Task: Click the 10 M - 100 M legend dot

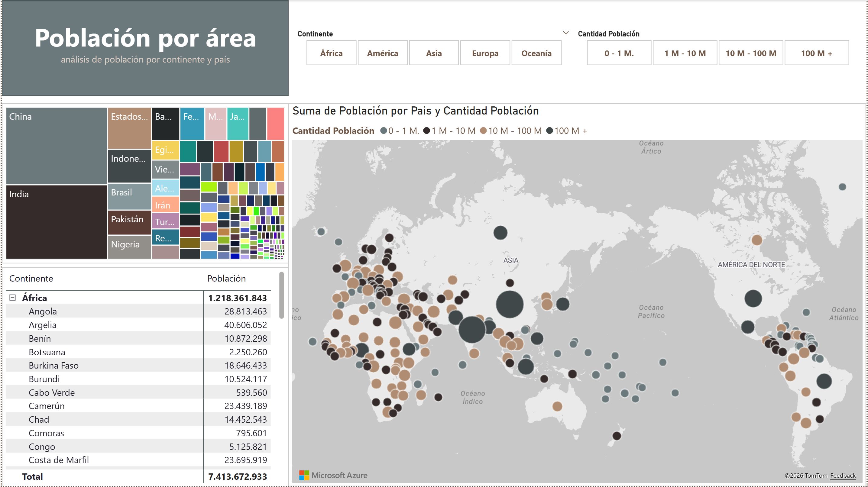Action: tap(483, 131)
